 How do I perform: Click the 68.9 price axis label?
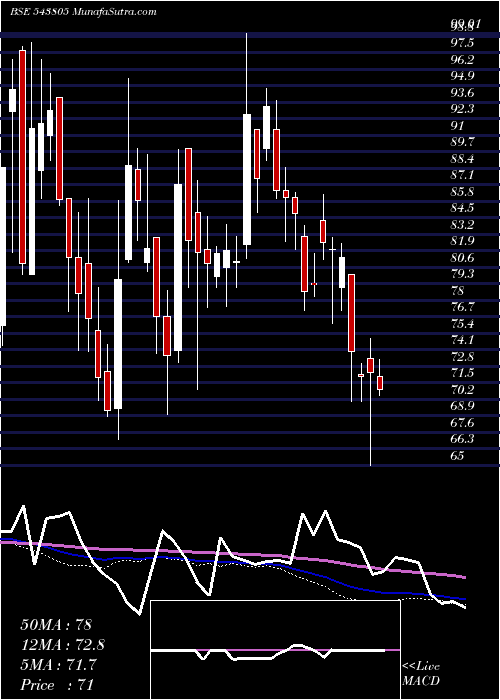click(x=462, y=406)
